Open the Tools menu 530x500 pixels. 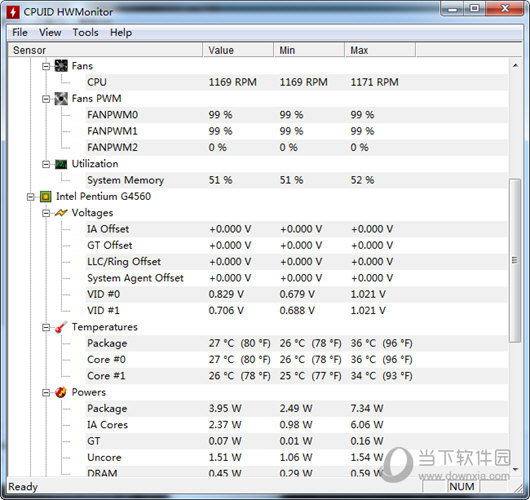pyautogui.click(x=86, y=32)
